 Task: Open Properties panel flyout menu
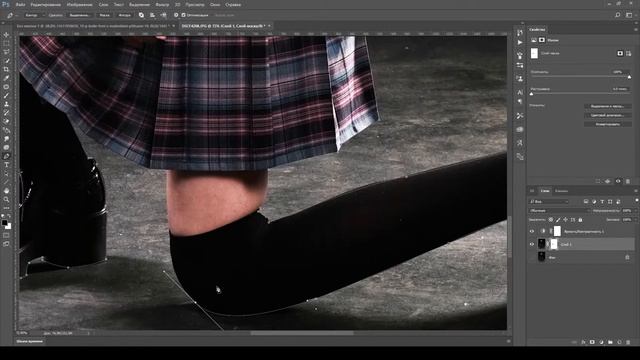pyautogui.click(x=636, y=29)
